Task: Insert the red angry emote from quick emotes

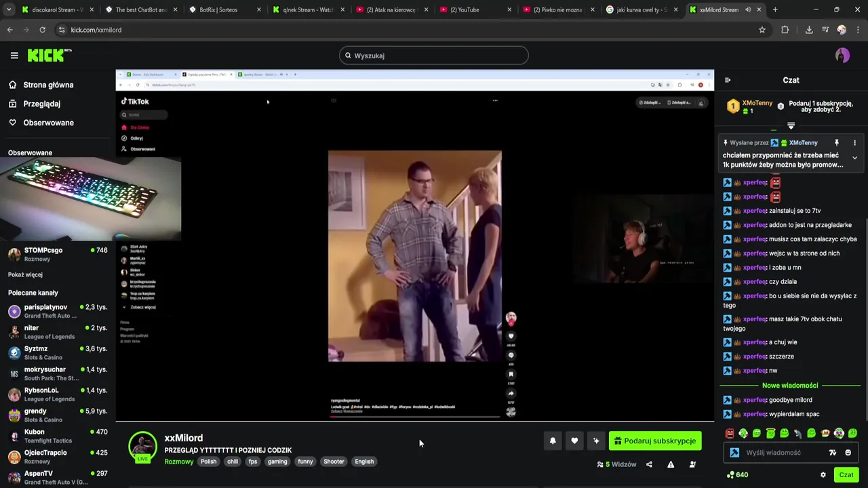Action: (730, 434)
